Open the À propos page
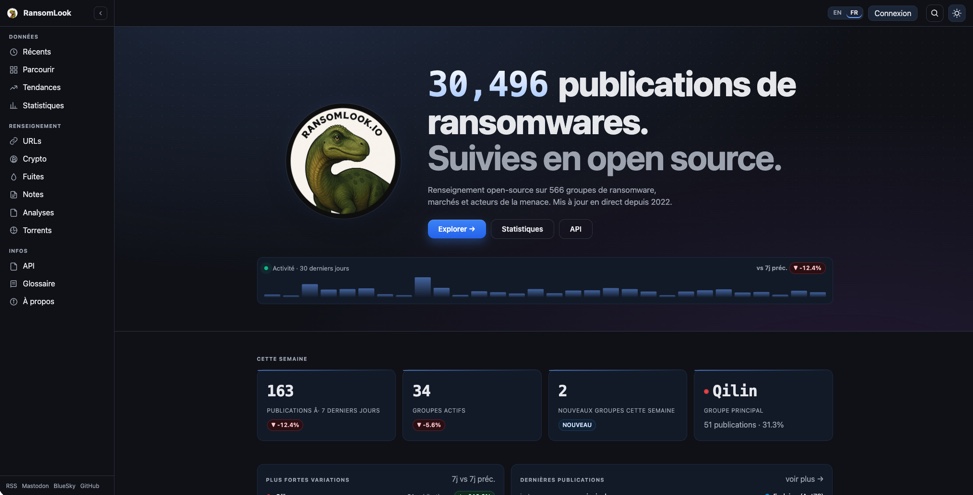Image resolution: width=973 pixels, height=495 pixels. coord(38,302)
